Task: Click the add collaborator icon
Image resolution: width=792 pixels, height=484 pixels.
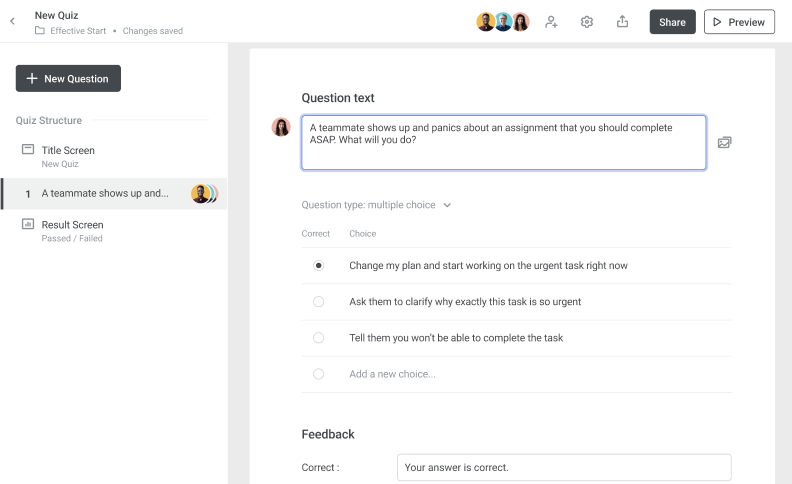Action: tap(551, 22)
